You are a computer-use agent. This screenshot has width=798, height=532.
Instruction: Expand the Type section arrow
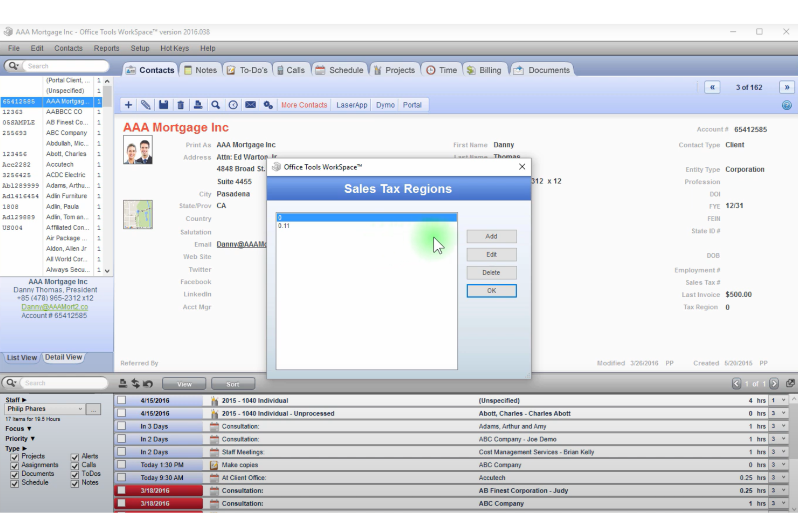coord(24,448)
